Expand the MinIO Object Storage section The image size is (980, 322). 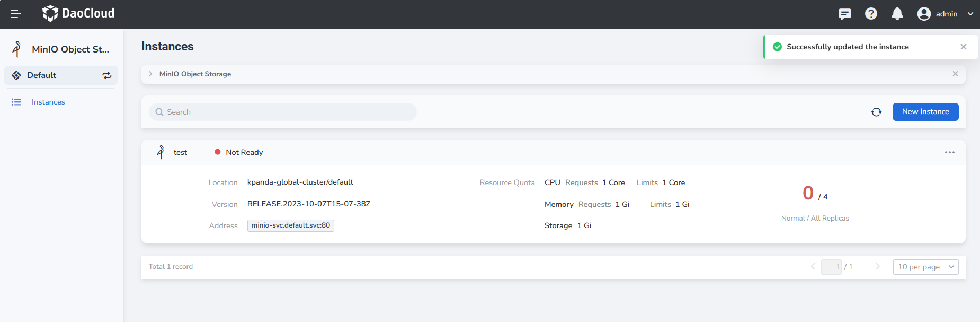[x=150, y=74]
